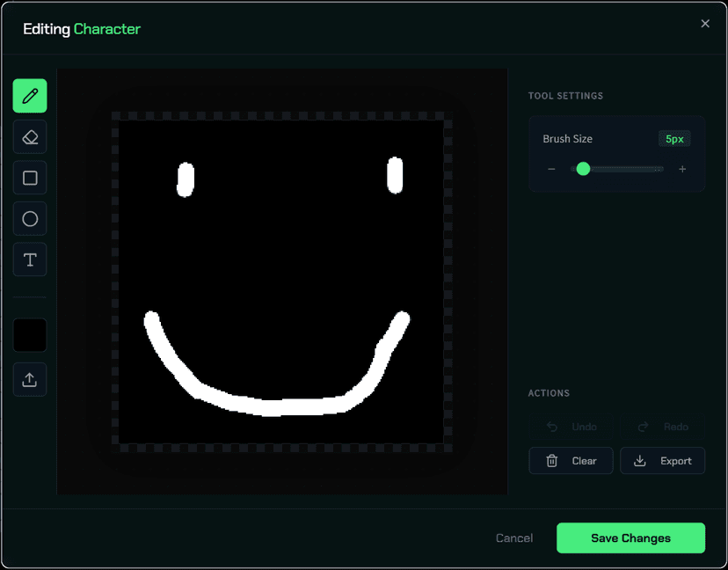Clear the drawing canvas
Screen dimensions: 728x570
[571, 460]
